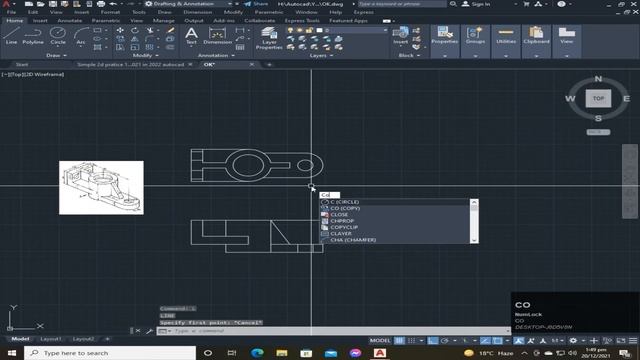Image resolution: width=640 pixels, height=360 pixels.
Task: Toggle ortho mode in status bar
Action: click(x=433, y=341)
